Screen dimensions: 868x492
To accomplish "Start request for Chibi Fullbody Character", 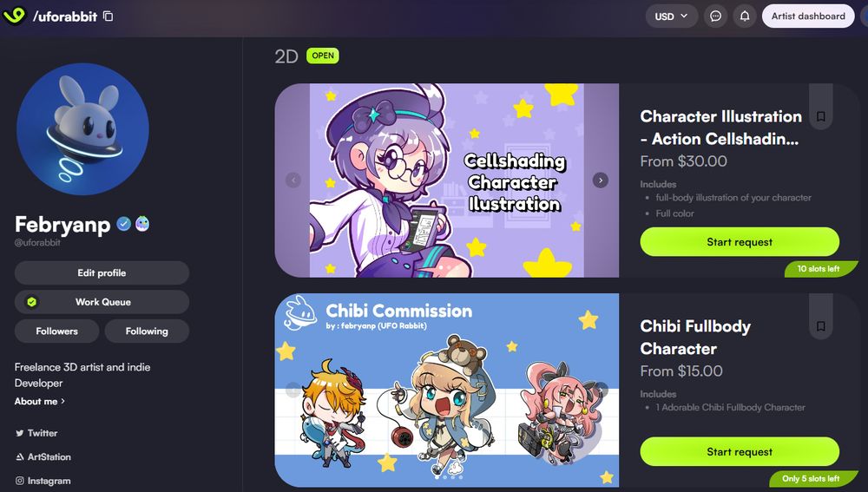I will (x=740, y=451).
